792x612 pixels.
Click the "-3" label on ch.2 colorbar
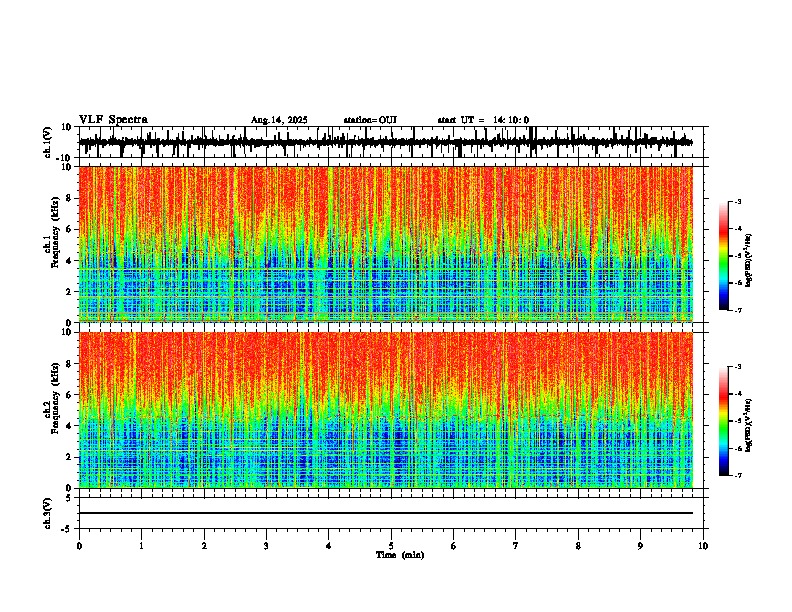tap(737, 367)
